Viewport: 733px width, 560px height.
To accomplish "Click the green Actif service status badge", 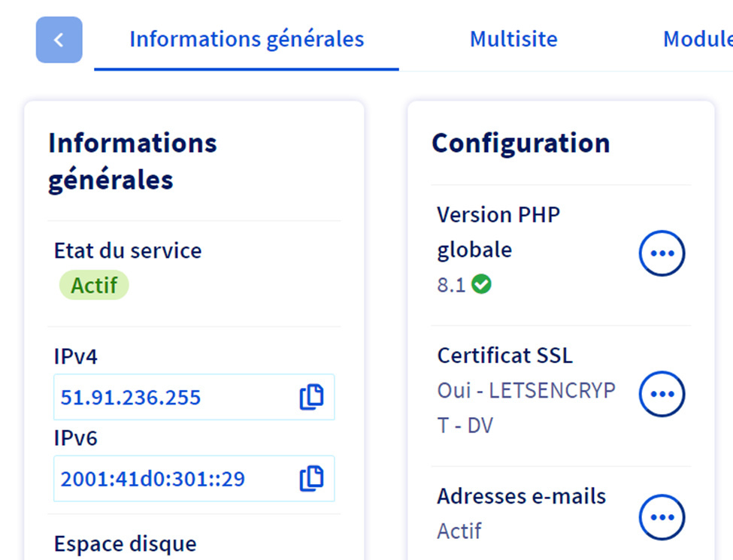I will [94, 286].
